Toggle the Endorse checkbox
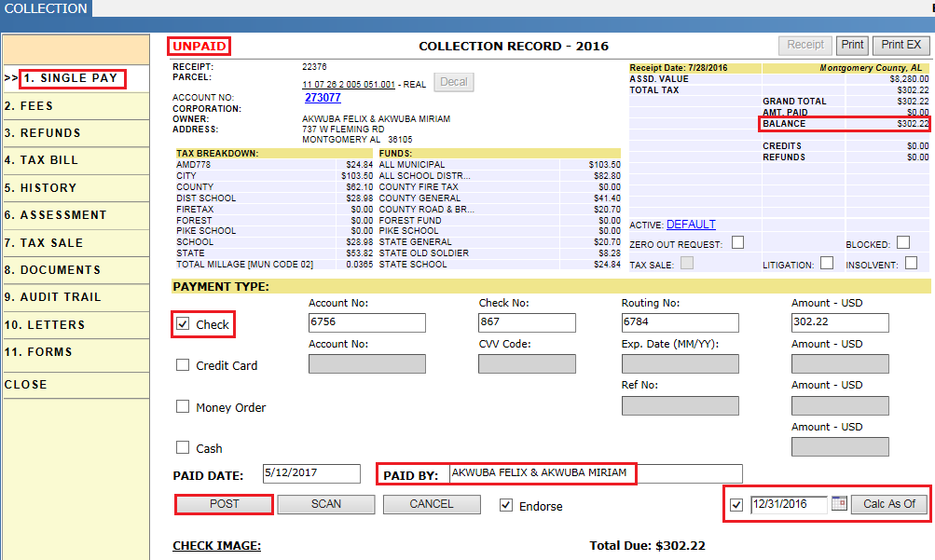935x560 pixels. pyautogui.click(x=506, y=505)
